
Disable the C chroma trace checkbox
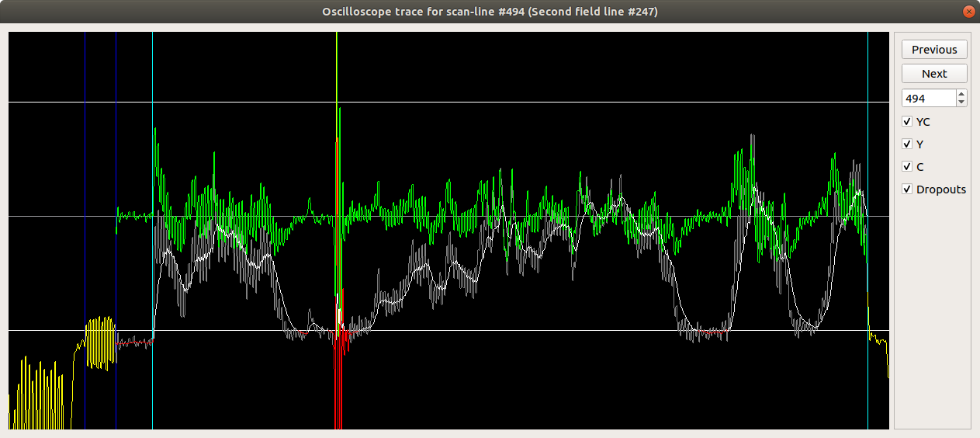click(907, 167)
